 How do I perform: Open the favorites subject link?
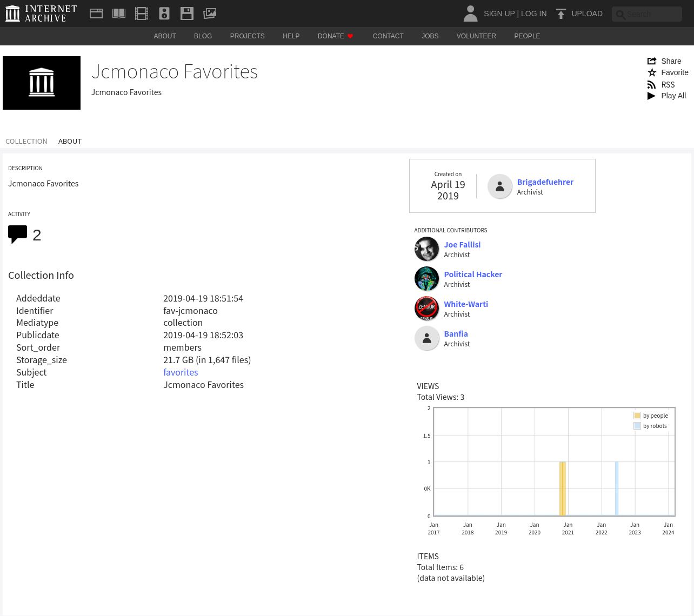181,372
